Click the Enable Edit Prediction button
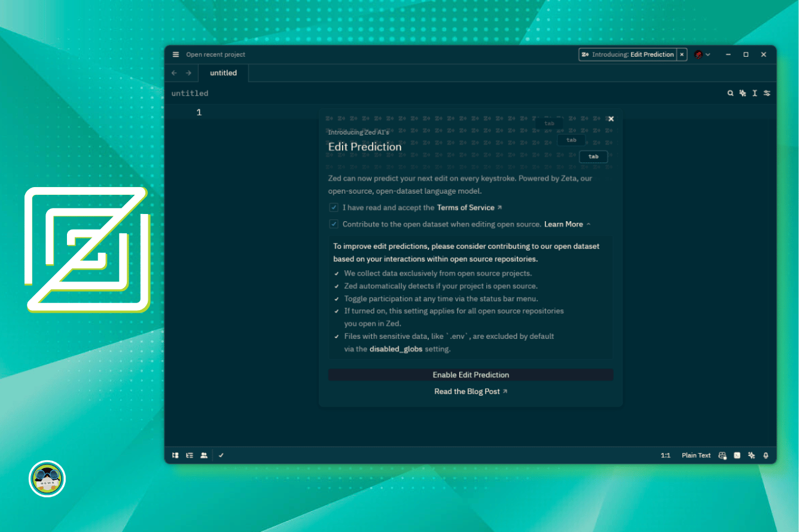Screen dimensions: 799x532 471,375
